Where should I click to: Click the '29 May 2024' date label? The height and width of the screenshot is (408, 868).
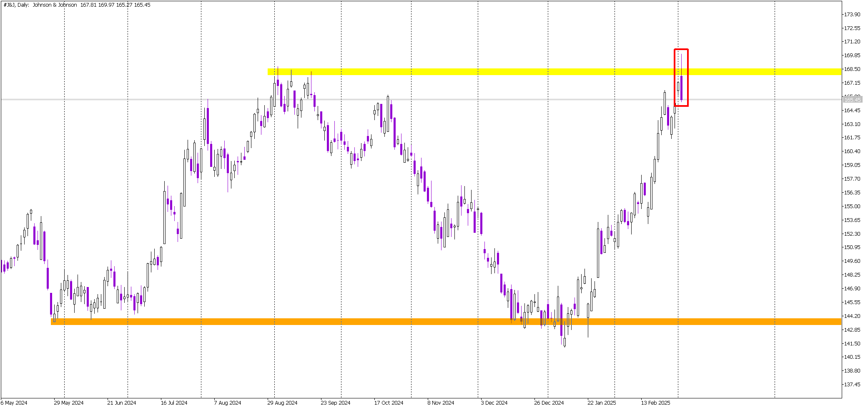(x=69, y=403)
